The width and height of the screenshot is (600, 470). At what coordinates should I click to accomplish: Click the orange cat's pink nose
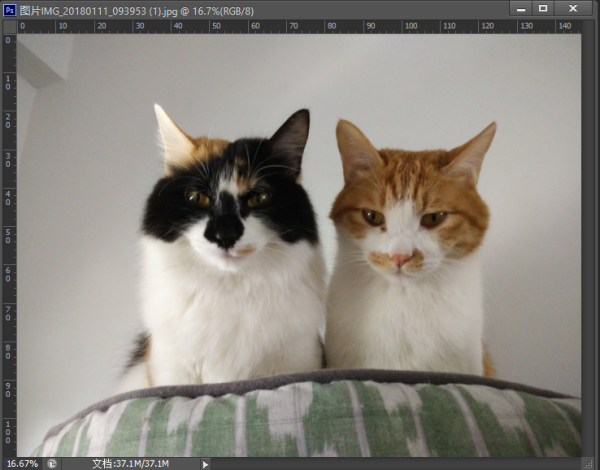click(401, 259)
